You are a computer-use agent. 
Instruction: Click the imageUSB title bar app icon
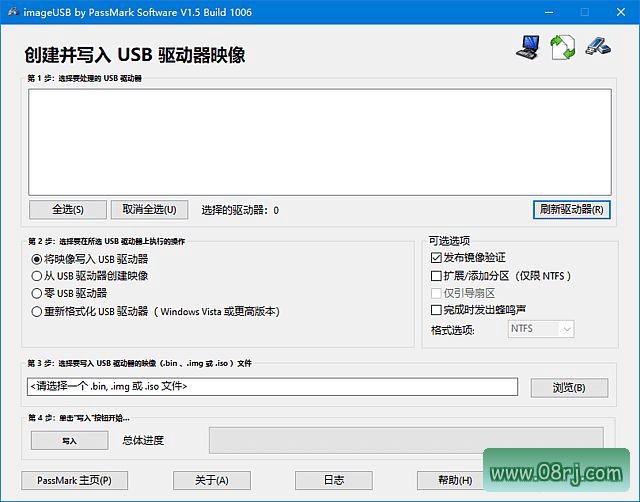[x=13, y=12]
